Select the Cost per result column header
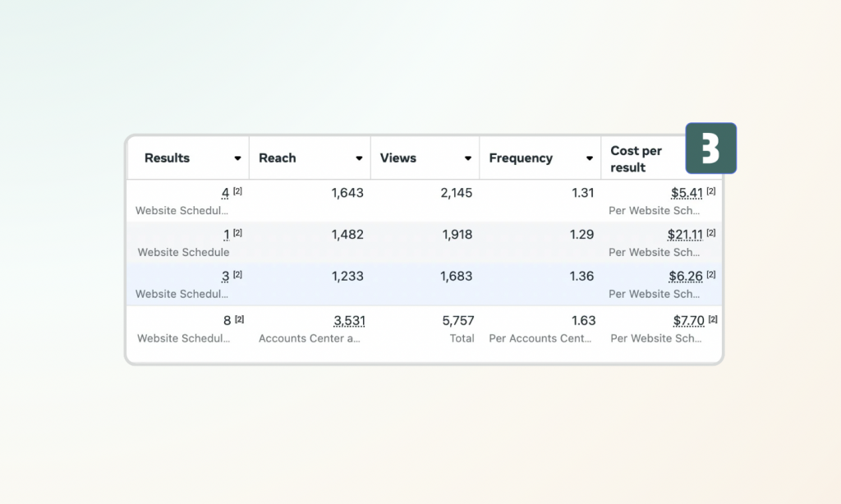This screenshot has height=504, width=841. point(636,159)
